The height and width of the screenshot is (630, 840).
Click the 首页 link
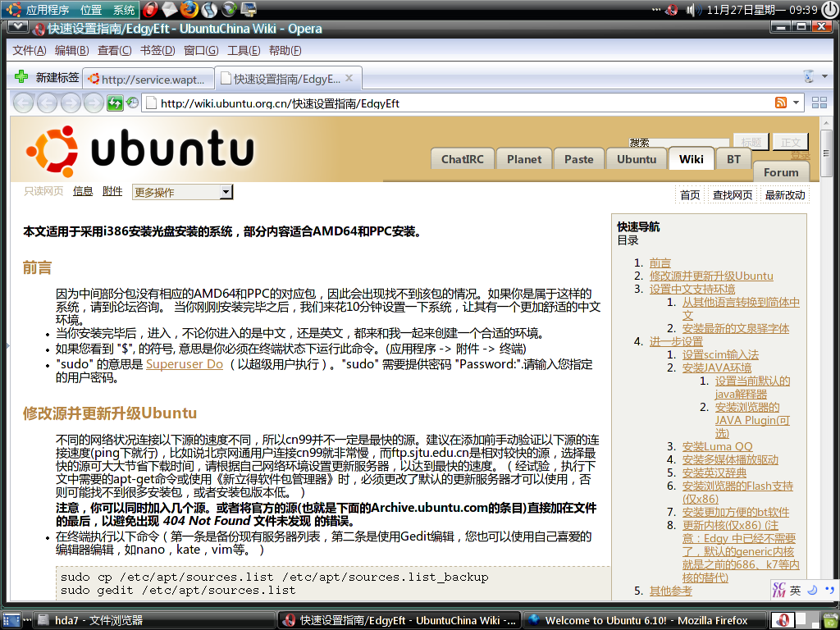pyautogui.click(x=689, y=195)
